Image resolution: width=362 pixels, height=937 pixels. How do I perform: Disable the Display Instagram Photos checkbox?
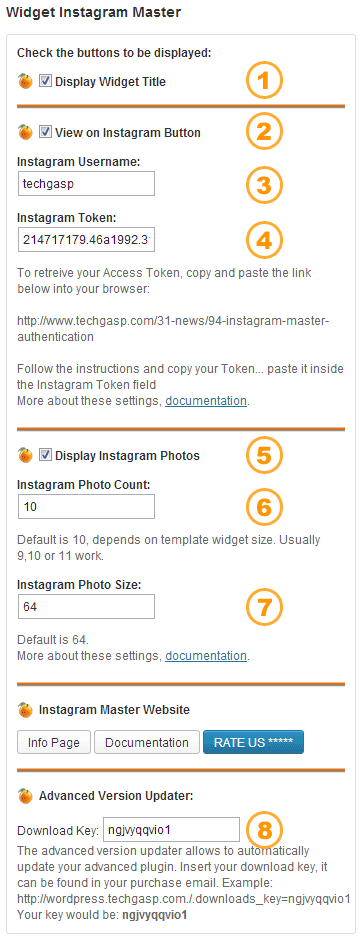(45, 455)
